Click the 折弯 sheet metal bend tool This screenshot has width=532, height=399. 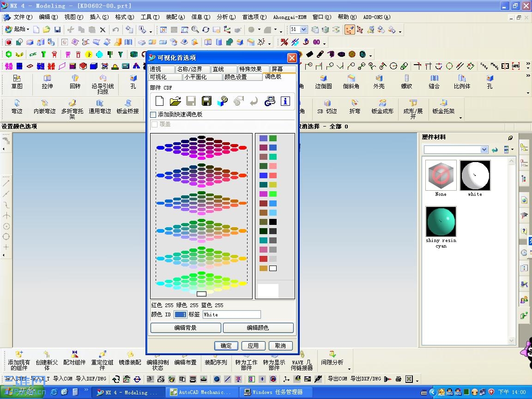click(x=355, y=107)
